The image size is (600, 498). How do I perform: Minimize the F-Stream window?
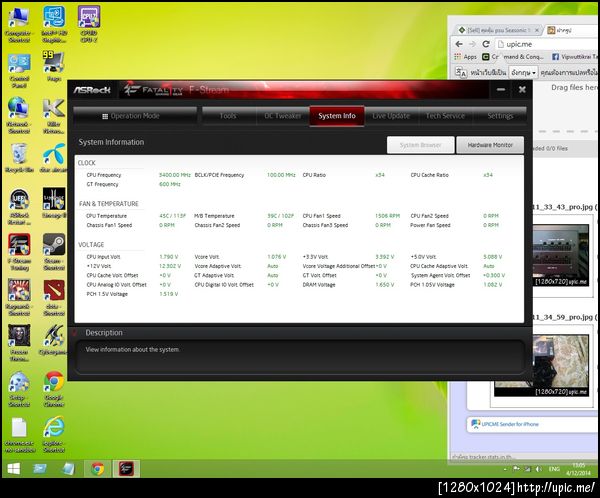click(x=501, y=90)
